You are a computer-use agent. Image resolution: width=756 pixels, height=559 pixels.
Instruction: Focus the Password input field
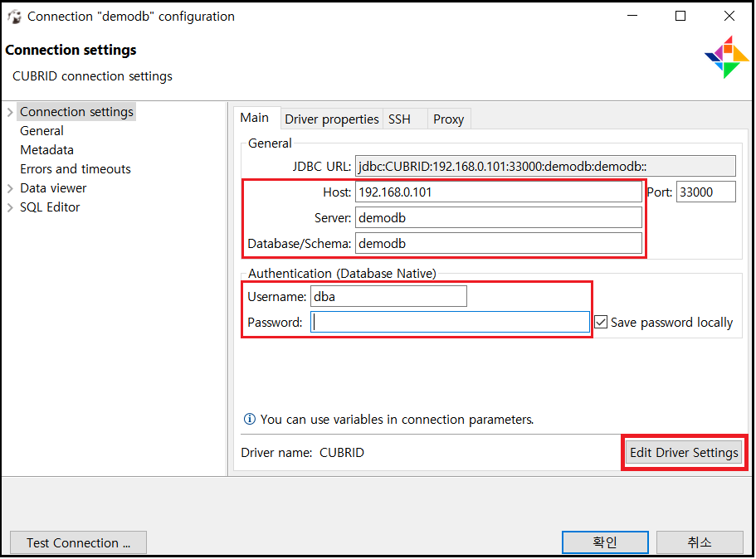click(450, 323)
